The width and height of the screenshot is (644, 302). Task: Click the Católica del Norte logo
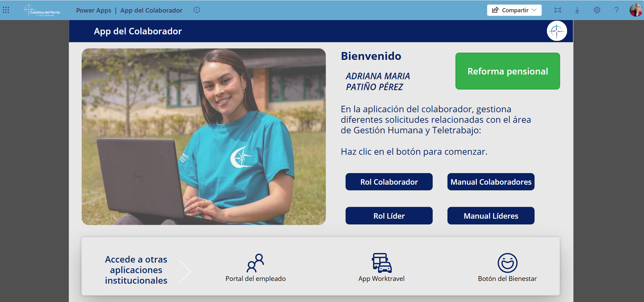pyautogui.click(x=42, y=10)
